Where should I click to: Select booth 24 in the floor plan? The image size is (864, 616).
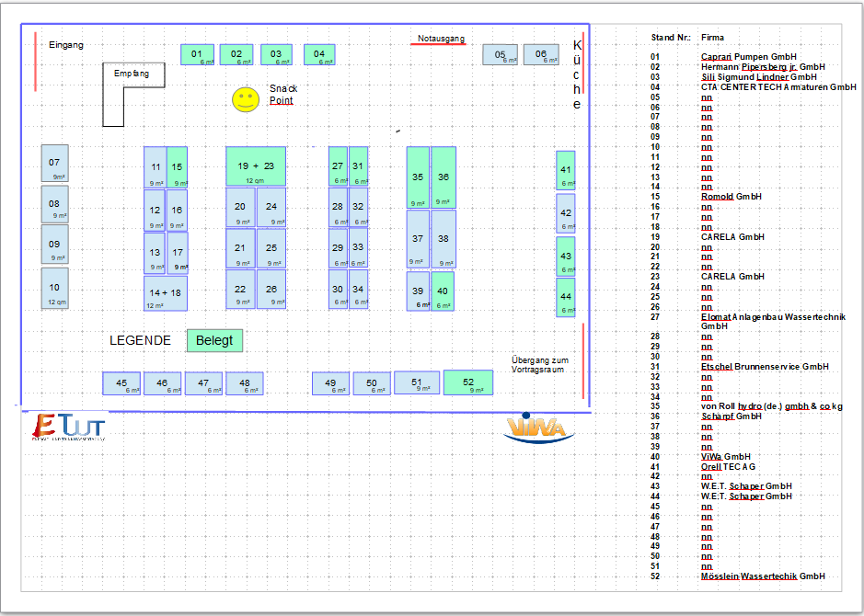pos(271,208)
